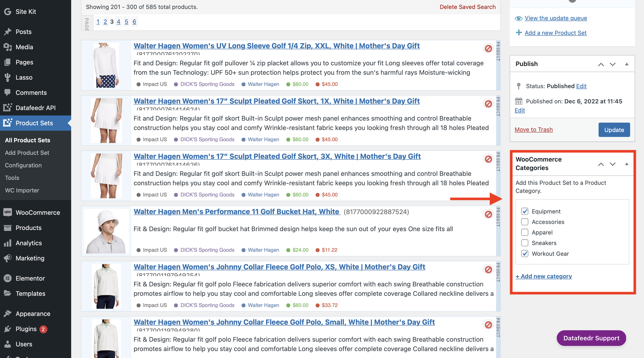Click the WooCommerce logo icon

click(x=8, y=212)
